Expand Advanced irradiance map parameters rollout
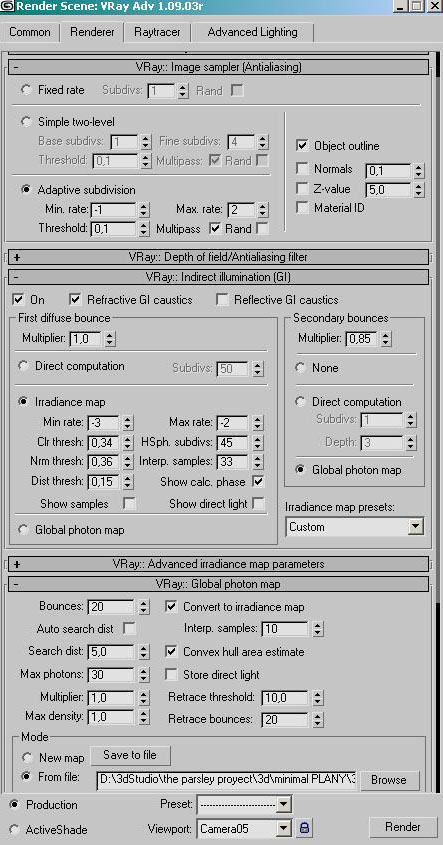The image size is (443, 845). (218, 564)
